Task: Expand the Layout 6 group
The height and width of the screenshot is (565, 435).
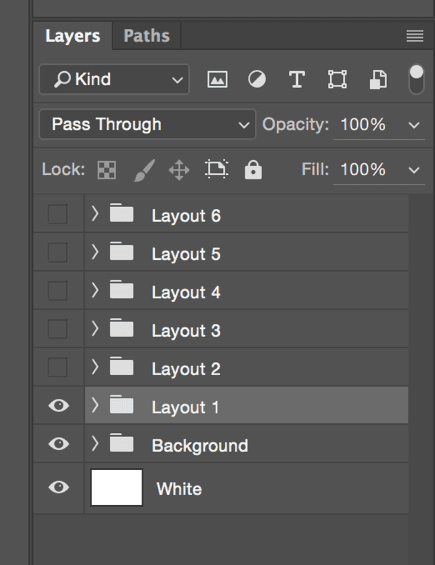Action: [x=95, y=213]
